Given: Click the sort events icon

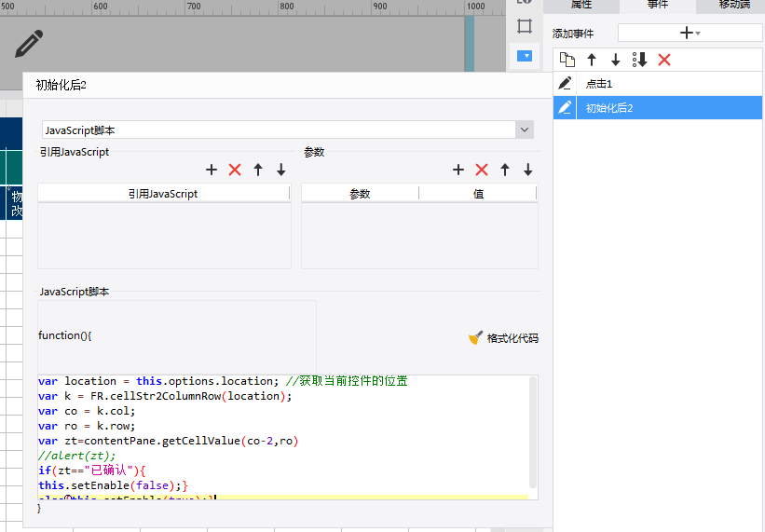Looking at the screenshot, I should [639, 60].
